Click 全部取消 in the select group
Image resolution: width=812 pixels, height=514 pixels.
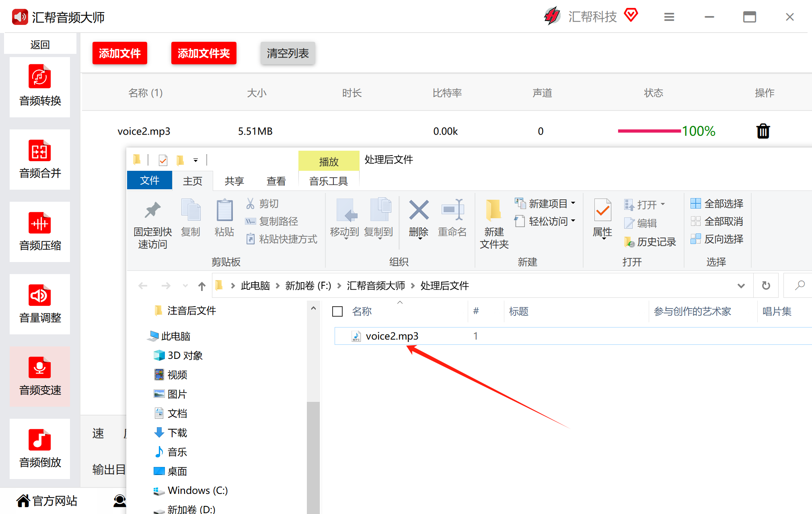tap(717, 221)
